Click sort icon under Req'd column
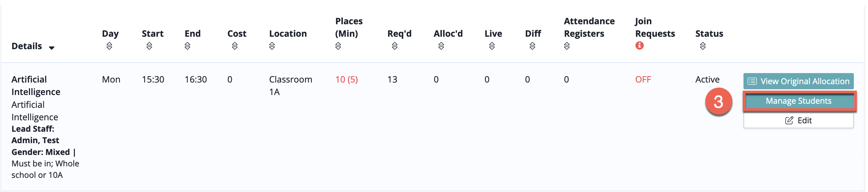This screenshot has height=192, width=868. pyautogui.click(x=395, y=46)
